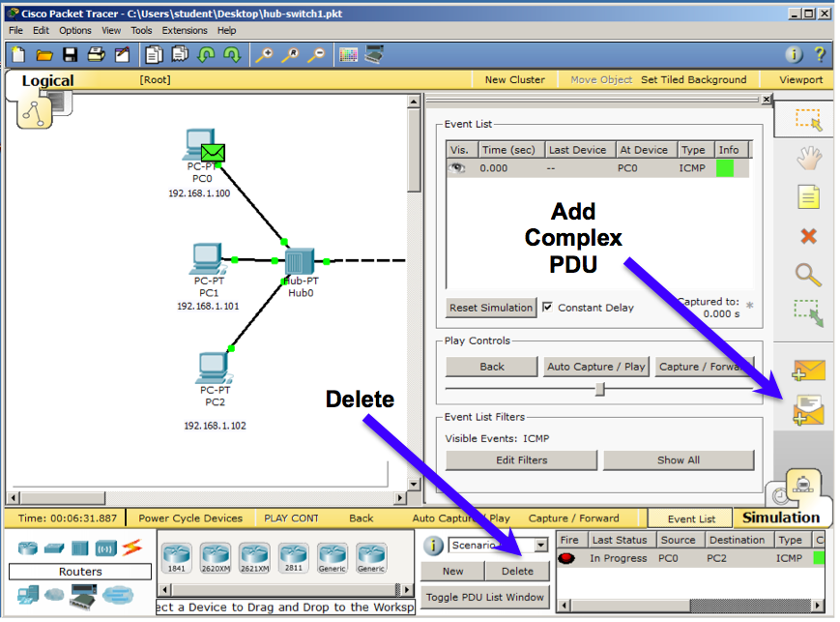The image size is (840, 622).
Task: Open the Edit menu
Action: [41, 30]
